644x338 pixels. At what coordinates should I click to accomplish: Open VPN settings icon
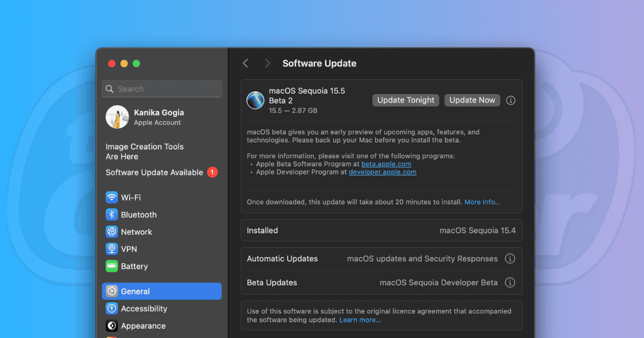[x=112, y=249]
